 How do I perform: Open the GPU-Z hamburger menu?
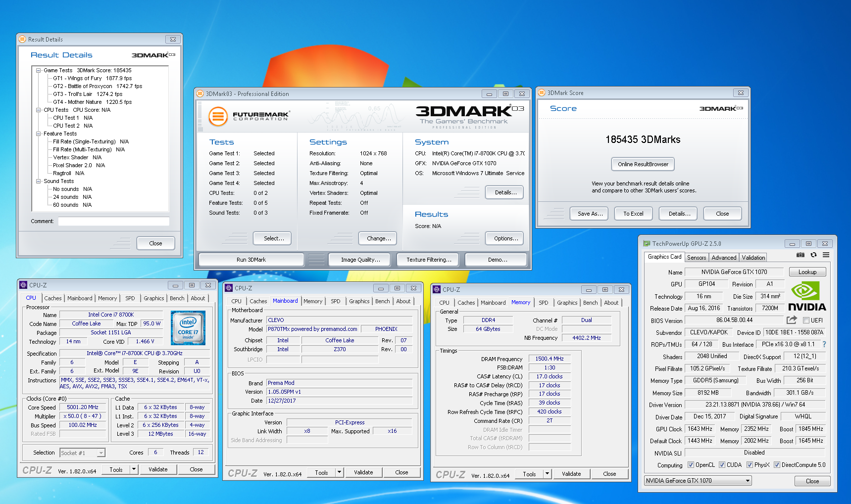826,255
